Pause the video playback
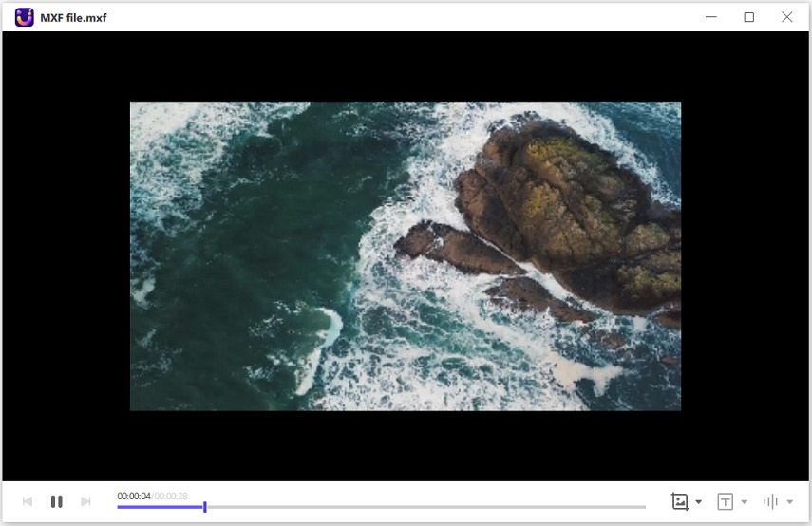 click(x=56, y=501)
